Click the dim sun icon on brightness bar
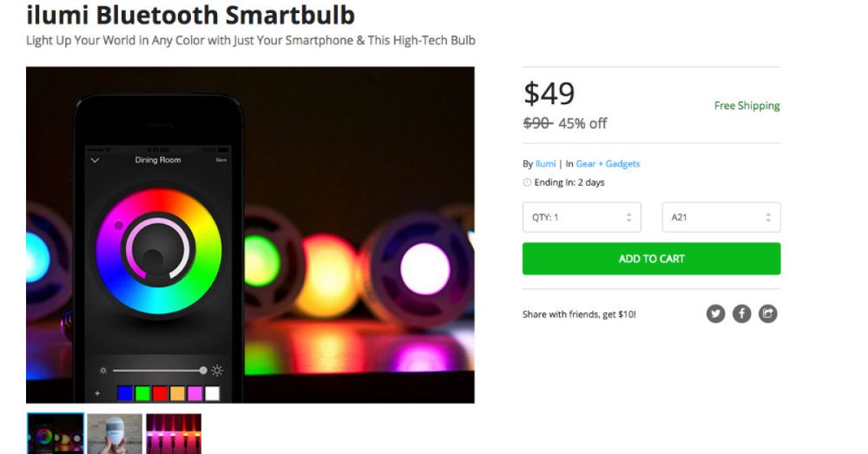Screen dimensions: 868x454 pos(103,370)
